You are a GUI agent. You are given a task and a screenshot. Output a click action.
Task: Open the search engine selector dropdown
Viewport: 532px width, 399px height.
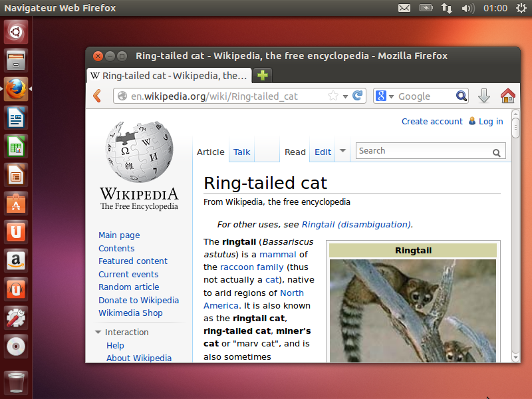point(391,96)
